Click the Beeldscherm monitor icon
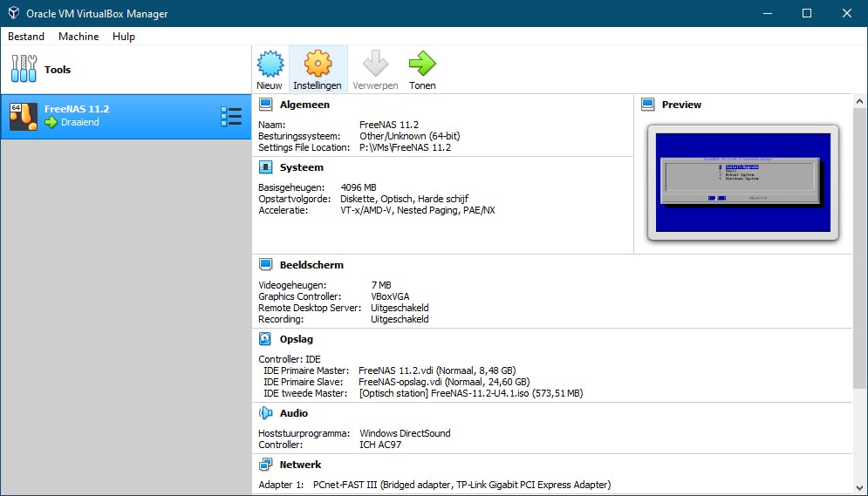This screenshot has height=496, width=868. pyautogui.click(x=266, y=264)
